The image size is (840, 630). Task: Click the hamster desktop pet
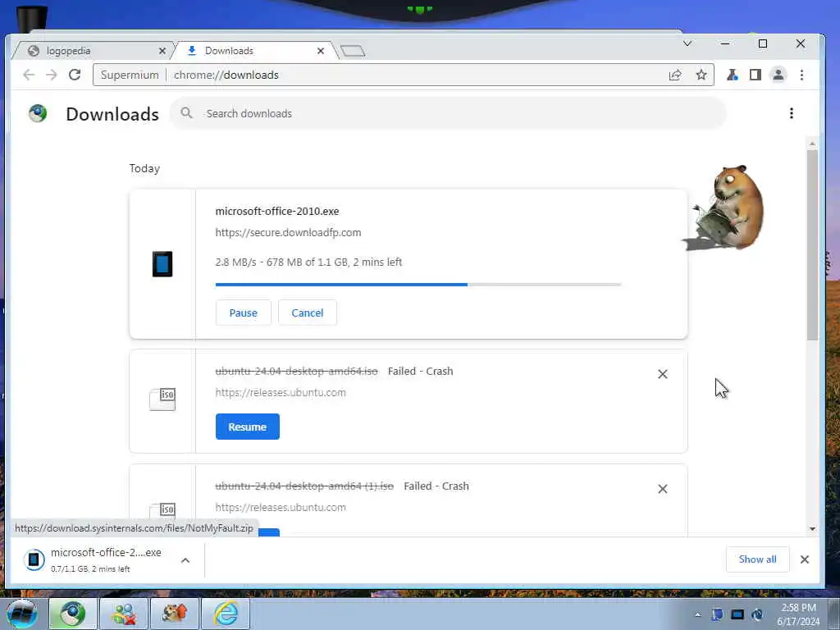point(728,208)
